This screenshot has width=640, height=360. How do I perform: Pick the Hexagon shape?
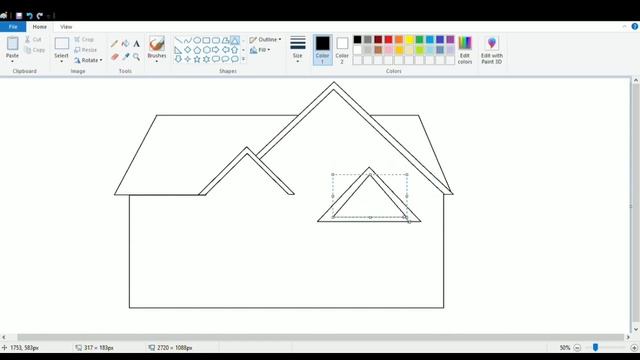point(206,50)
